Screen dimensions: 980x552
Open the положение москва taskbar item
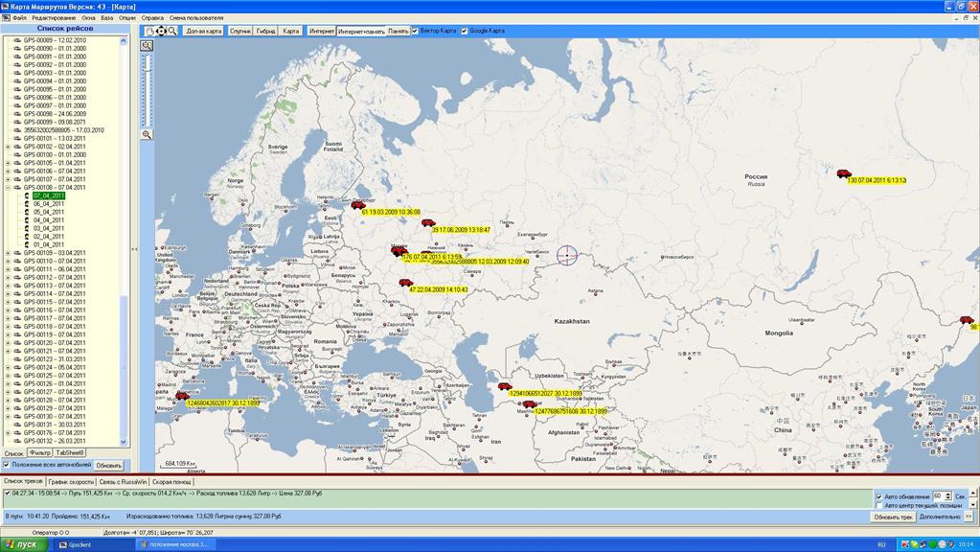coord(175,544)
